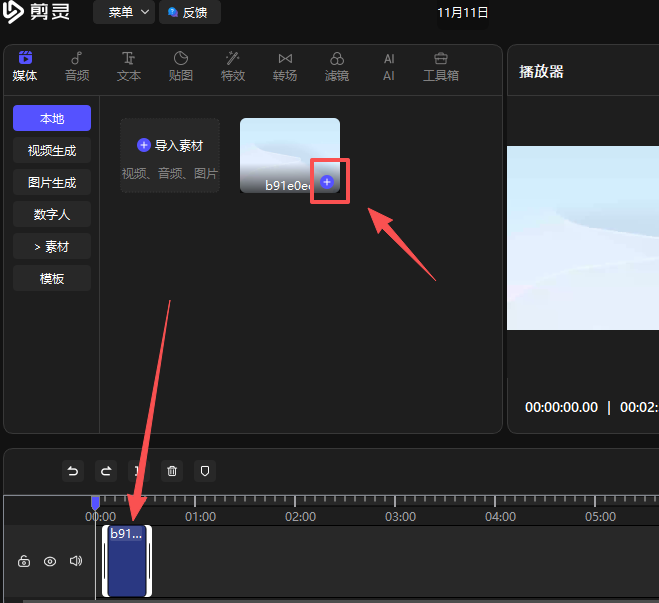Click the blue playhead on timeline ruler
Screen dimensions: 659x603
pos(95,502)
